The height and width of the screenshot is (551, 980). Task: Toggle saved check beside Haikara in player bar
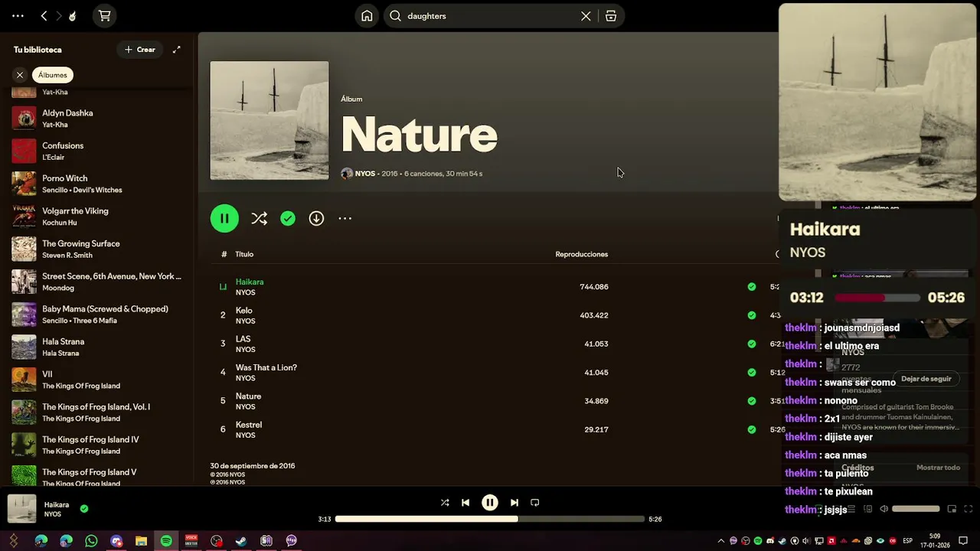pos(84,508)
